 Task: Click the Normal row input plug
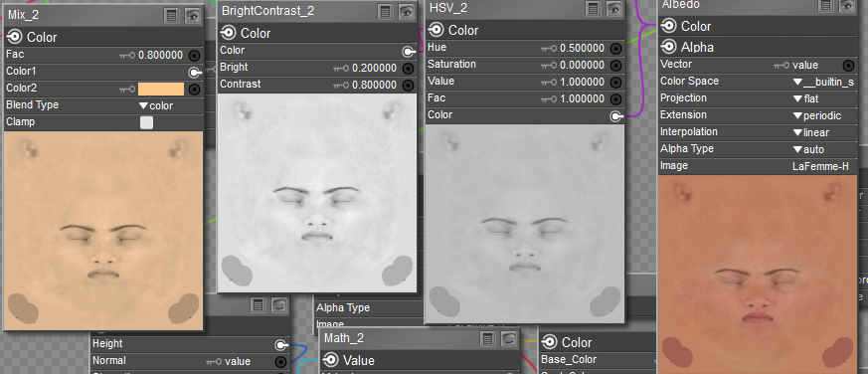pos(281,362)
